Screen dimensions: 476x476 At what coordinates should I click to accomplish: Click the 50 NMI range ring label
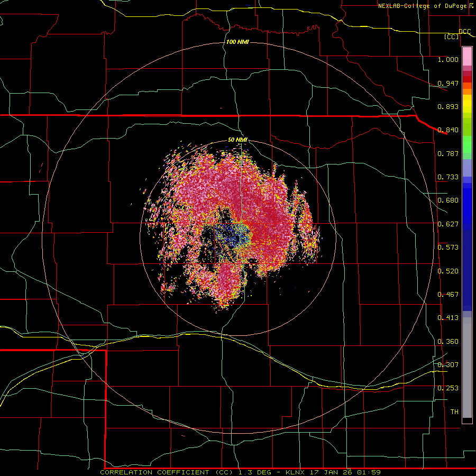click(x=237, y=140)
